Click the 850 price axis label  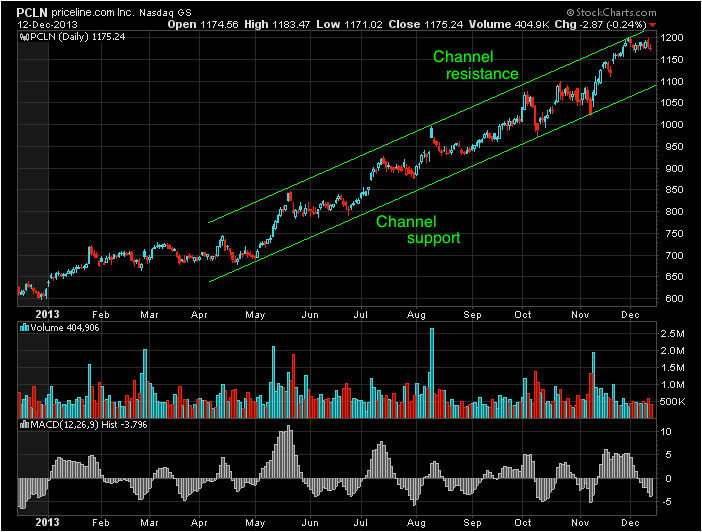tap(674, 190)
